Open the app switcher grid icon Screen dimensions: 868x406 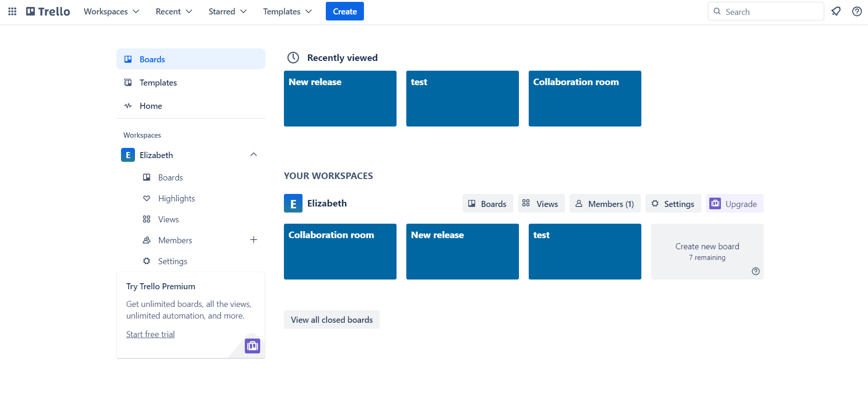click(x=13, y=12)
